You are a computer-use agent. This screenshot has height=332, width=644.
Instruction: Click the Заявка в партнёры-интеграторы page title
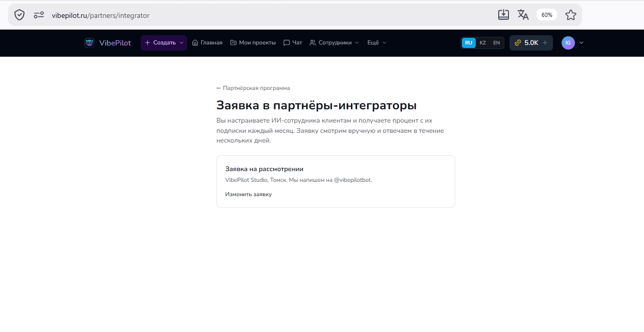(x=317, y=106)
